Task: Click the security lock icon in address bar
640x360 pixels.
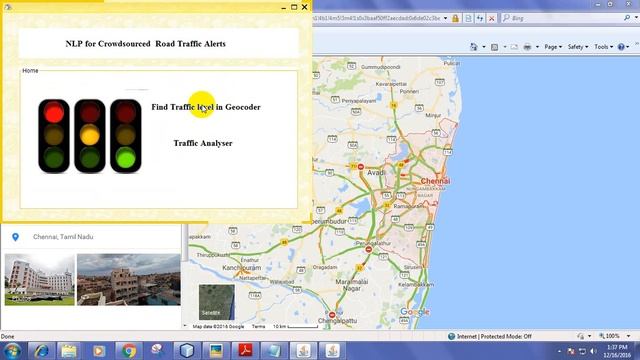Action: point(456,18)
